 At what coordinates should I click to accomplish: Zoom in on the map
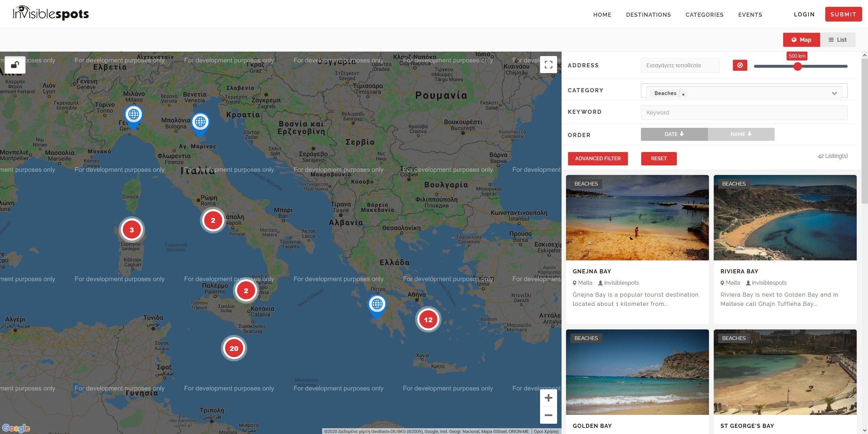548,398
